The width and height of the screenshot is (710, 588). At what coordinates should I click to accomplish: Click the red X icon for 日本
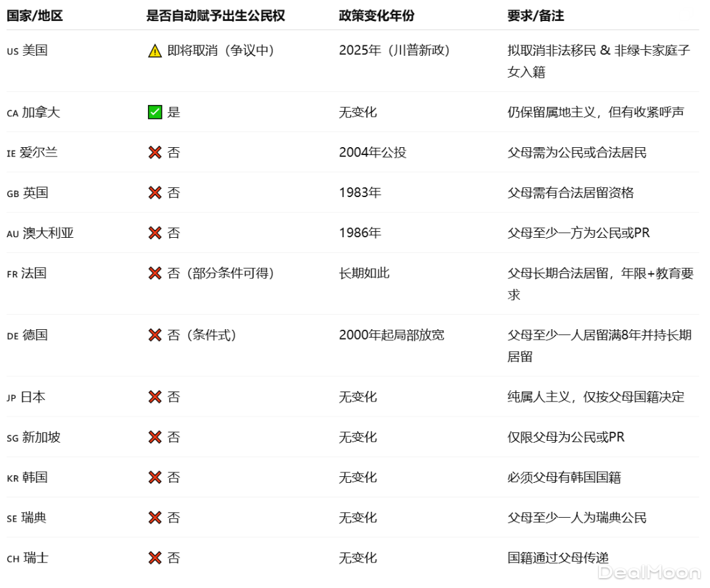155,397
